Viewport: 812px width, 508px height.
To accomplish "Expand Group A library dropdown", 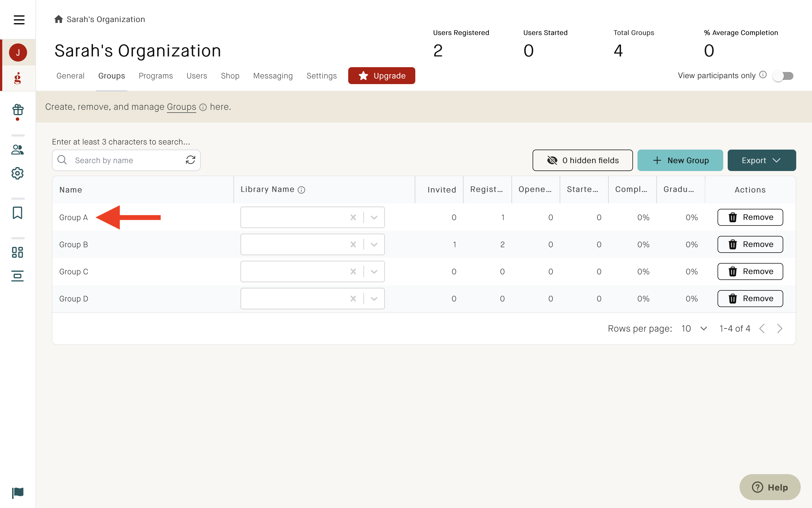I will tap(374, 217).
